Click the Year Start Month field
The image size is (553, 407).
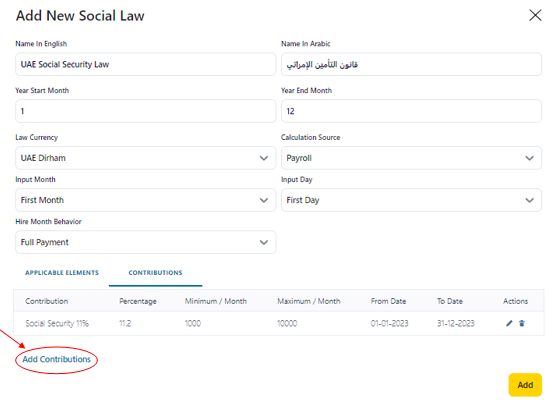pos(145,111)
